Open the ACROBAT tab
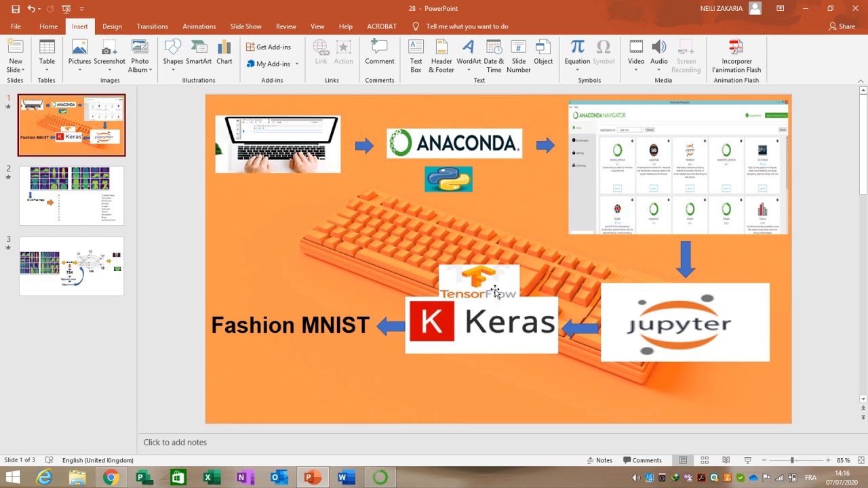The image size is (868, 488). (x=381, y=26)
